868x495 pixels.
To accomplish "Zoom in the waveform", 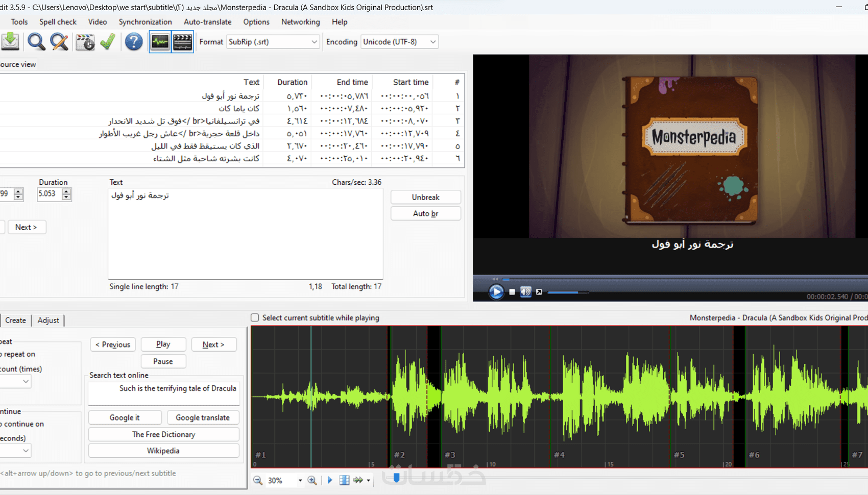I will [312, 480].
